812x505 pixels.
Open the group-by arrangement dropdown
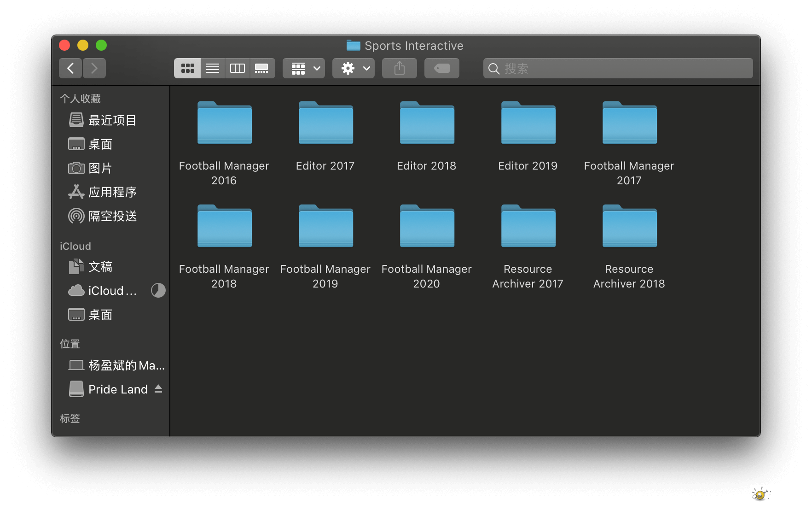(304, 68)
